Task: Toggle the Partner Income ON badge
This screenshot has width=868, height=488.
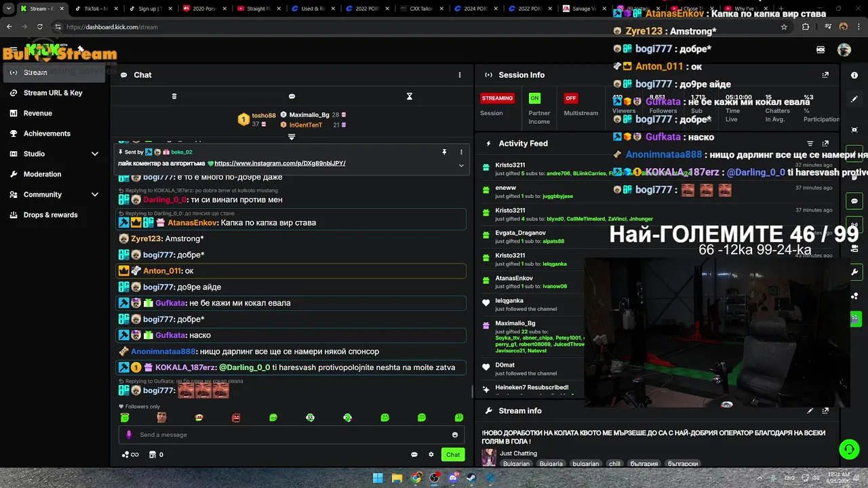Action: point(535,98)
